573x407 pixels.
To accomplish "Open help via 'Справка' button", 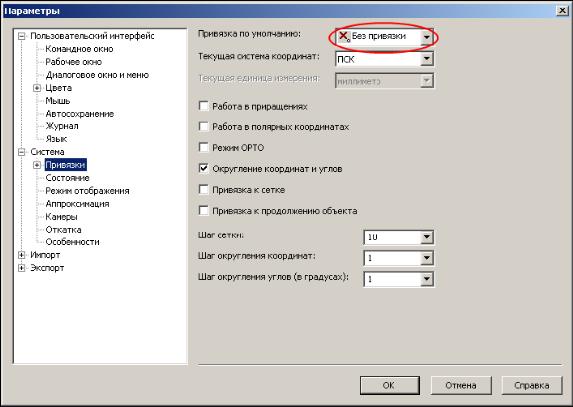I will pyautogui.click(x=531, y=385).
